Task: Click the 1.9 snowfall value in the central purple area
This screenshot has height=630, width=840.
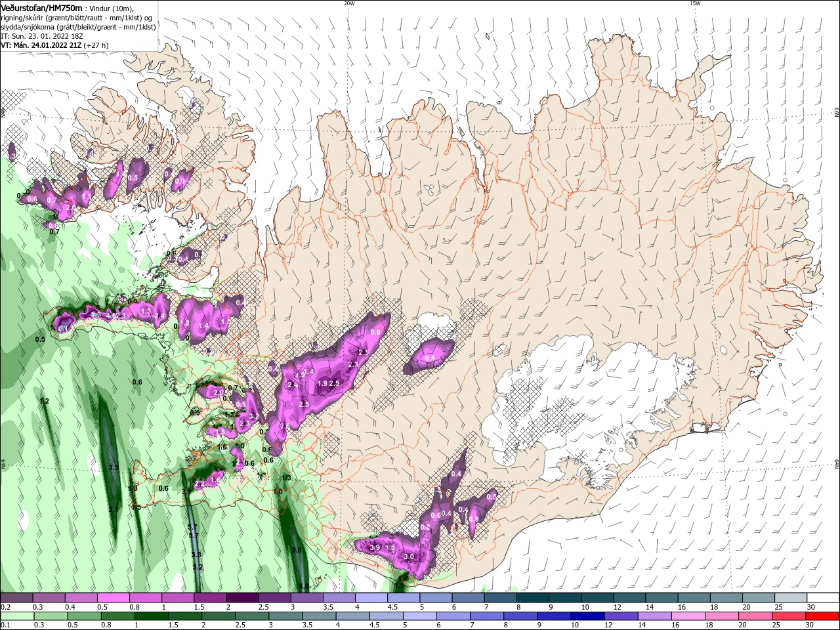Action: 322,383
